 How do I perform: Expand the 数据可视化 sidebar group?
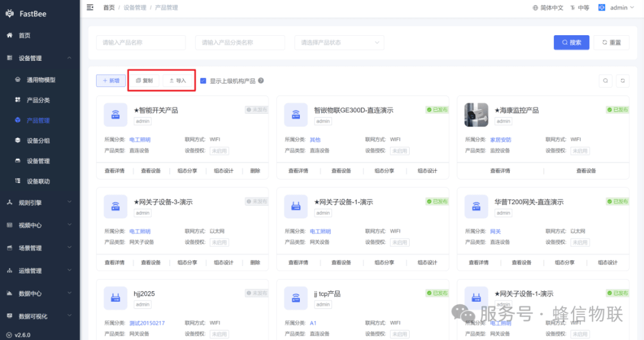[40, 316]
